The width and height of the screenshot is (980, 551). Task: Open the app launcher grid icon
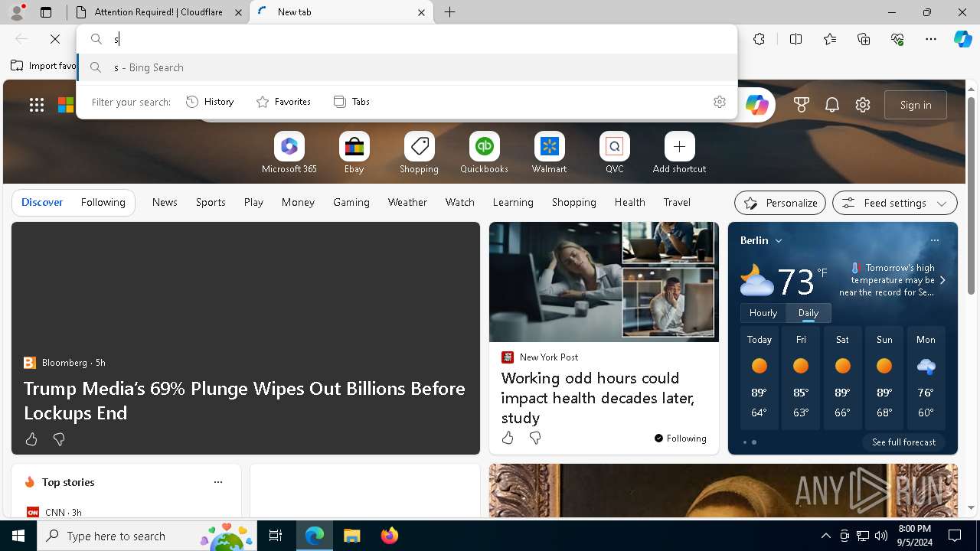pyautogui.click(x=37, y=105)
